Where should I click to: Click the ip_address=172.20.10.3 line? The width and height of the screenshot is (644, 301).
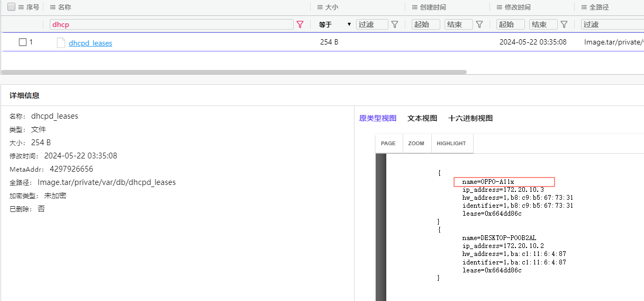point(503,190)
